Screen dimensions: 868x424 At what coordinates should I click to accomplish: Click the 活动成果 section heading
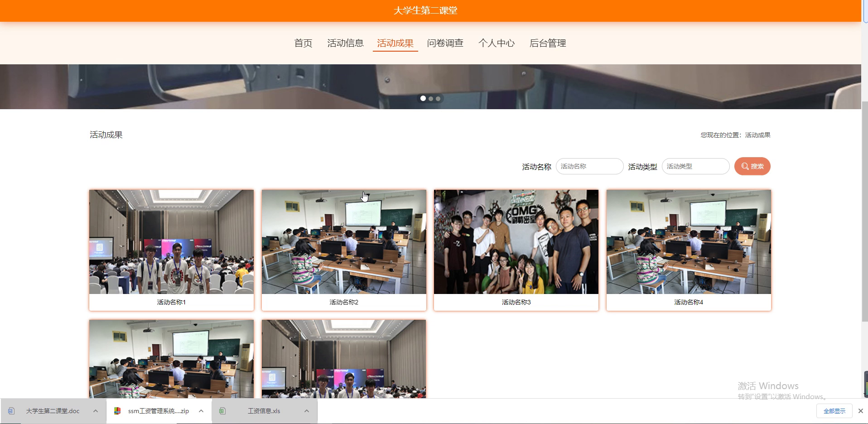[106, 135]
